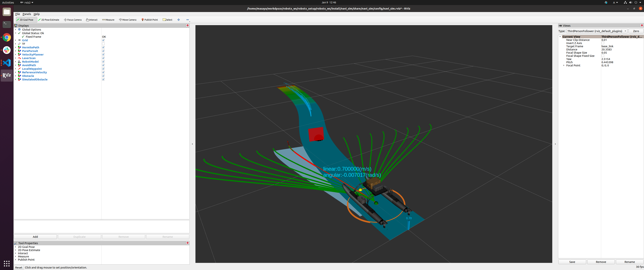Click the TF display icon
Image resolution: width=644 pixels, height=270 pixels.
[19, 44]
